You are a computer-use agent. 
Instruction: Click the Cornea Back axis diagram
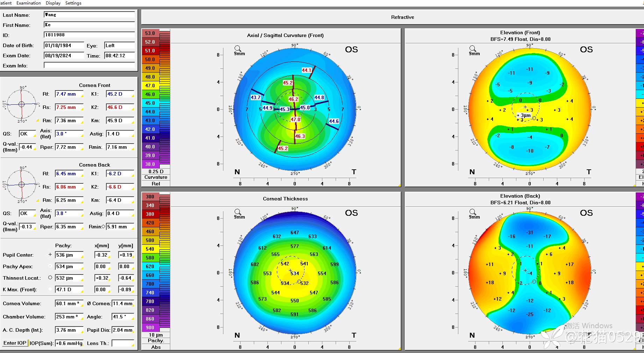[21, 184]
